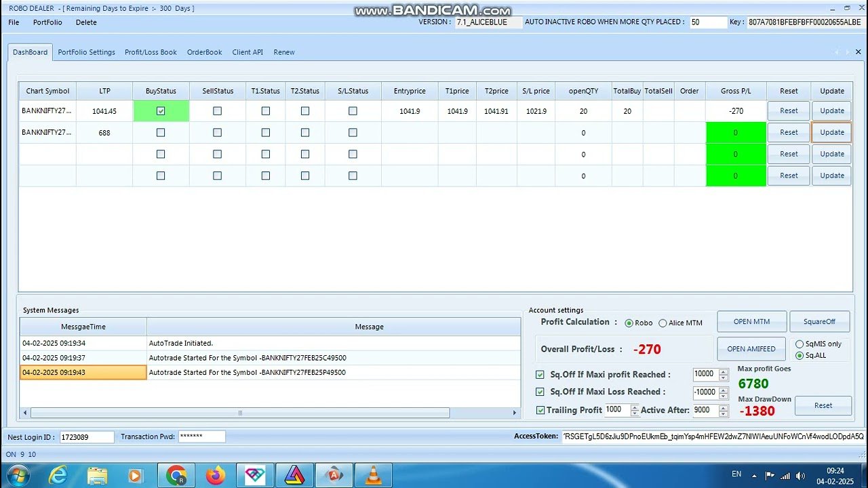Click the auto inactive quantity field showing 50
868x488 pixels.
[708, 22]
